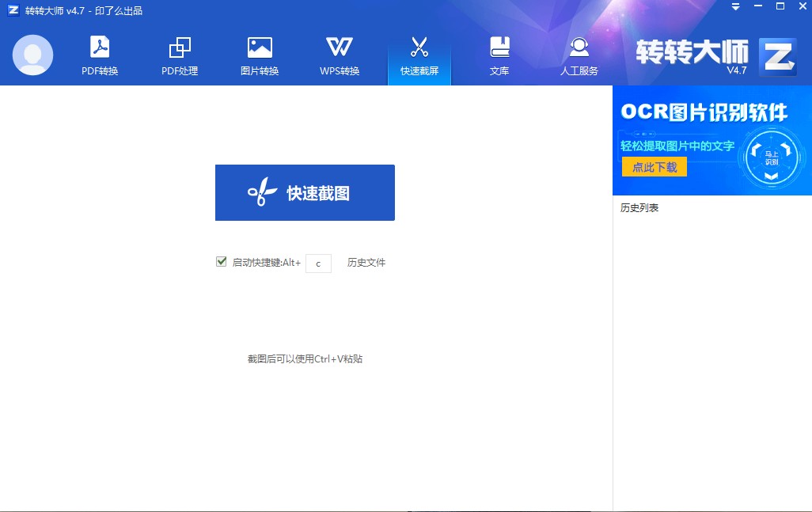Click the user avatar profile icon
Viewport: 812px width, 512px height.
[x=32, y=55]
